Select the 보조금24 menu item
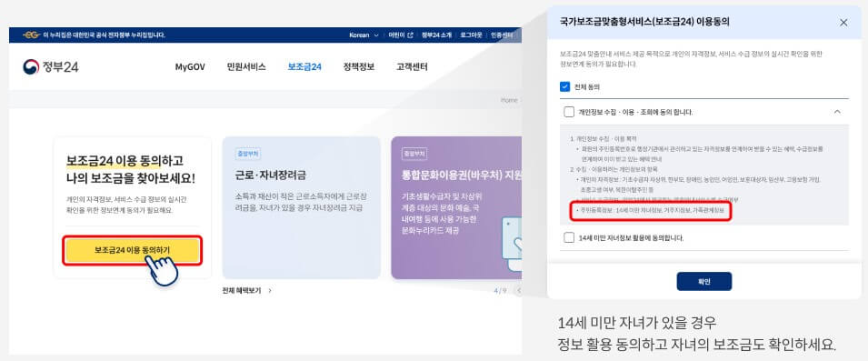This screenshot has width=868, height=361. pos(304,67)
